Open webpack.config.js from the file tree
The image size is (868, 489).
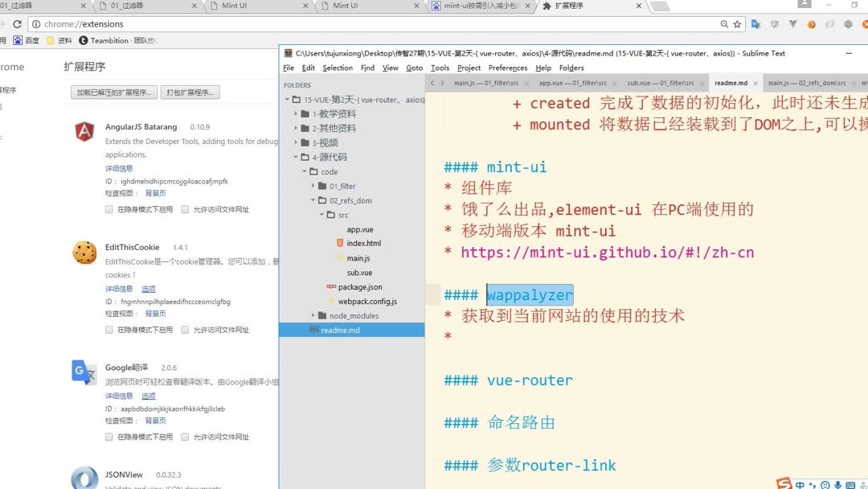pos(369,301)
